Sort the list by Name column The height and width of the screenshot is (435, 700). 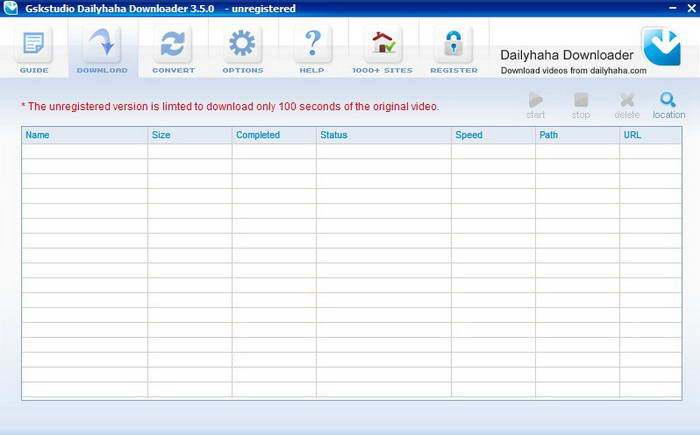click(84, 135)
